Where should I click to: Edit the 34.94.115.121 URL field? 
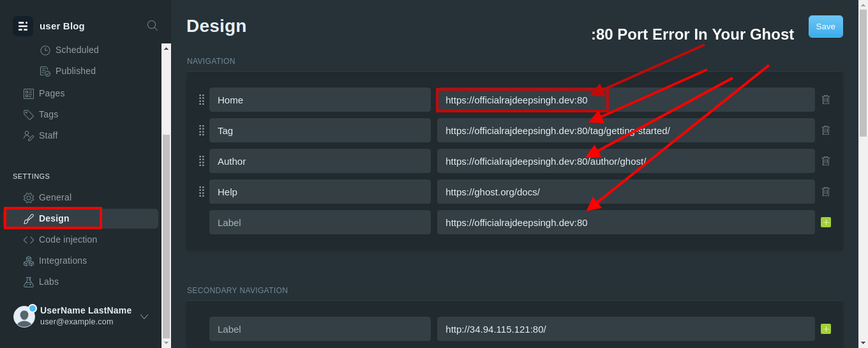[626, 329]
